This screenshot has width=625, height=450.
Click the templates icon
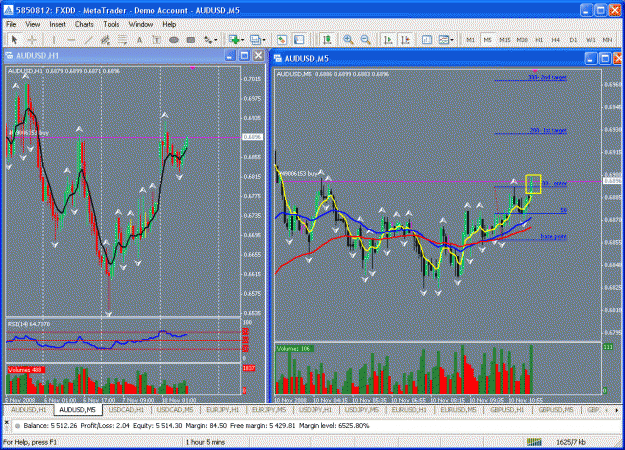pos(443,40)
